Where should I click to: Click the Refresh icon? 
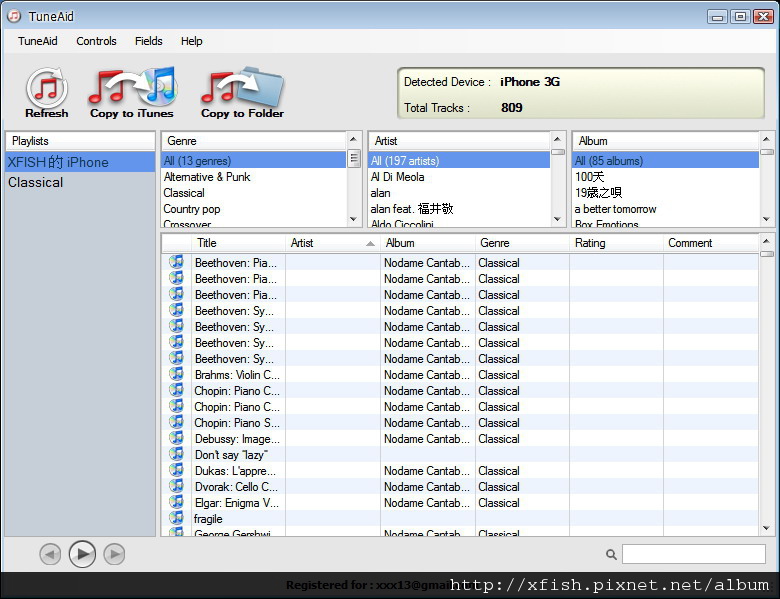(47, 93)
